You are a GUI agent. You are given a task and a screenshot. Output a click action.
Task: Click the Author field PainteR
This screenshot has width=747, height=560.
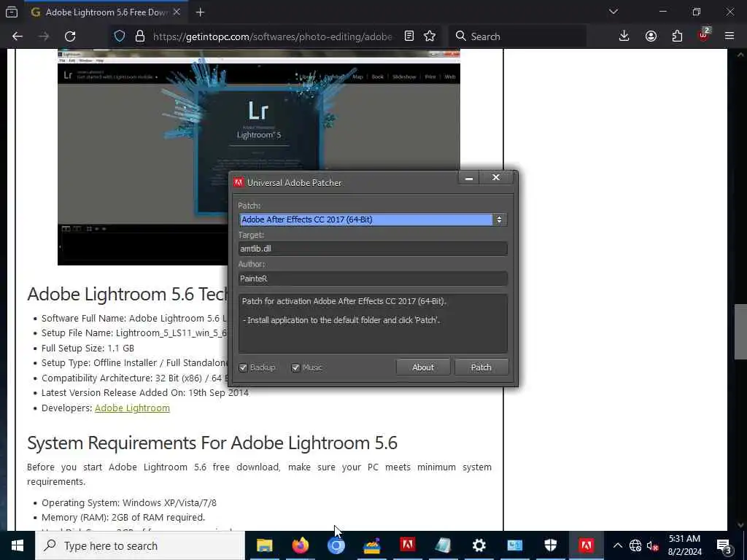coord(373,279)
